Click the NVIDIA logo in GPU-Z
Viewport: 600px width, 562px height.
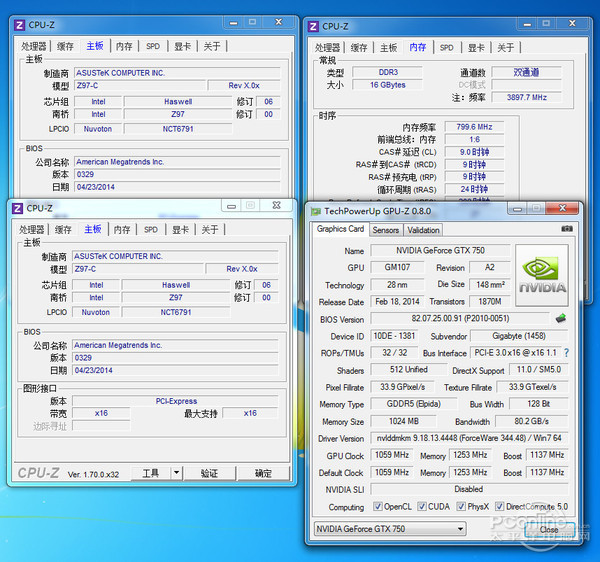541,275
